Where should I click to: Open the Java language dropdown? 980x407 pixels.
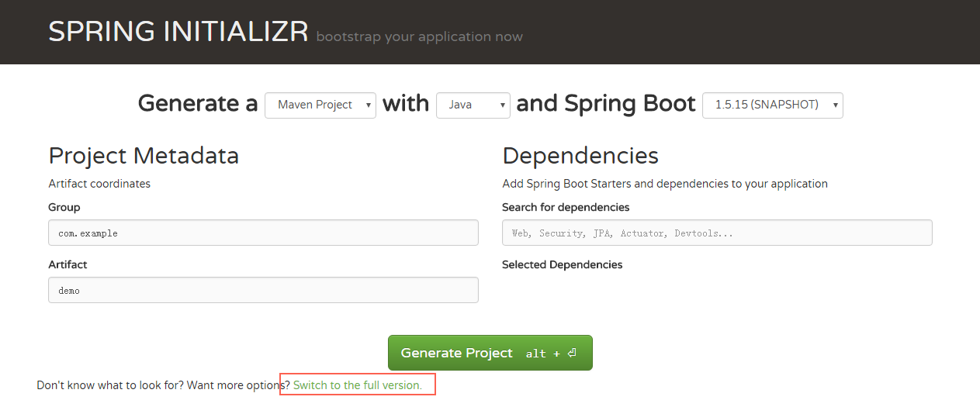(473, 105)
